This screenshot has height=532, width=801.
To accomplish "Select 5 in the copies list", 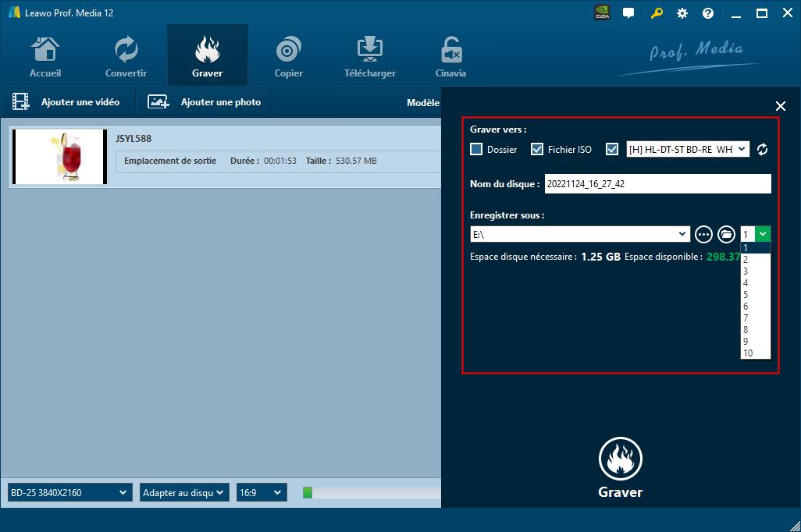I will coord(746,295).
